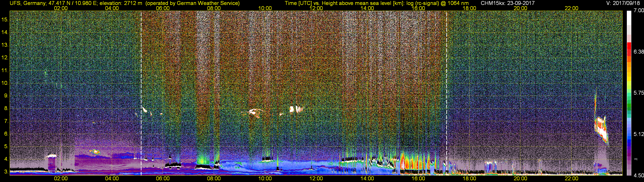Click the colorbar value '5.12'
Image resolution: width=644 pixels, height=182 pixels.
point(638,134)
